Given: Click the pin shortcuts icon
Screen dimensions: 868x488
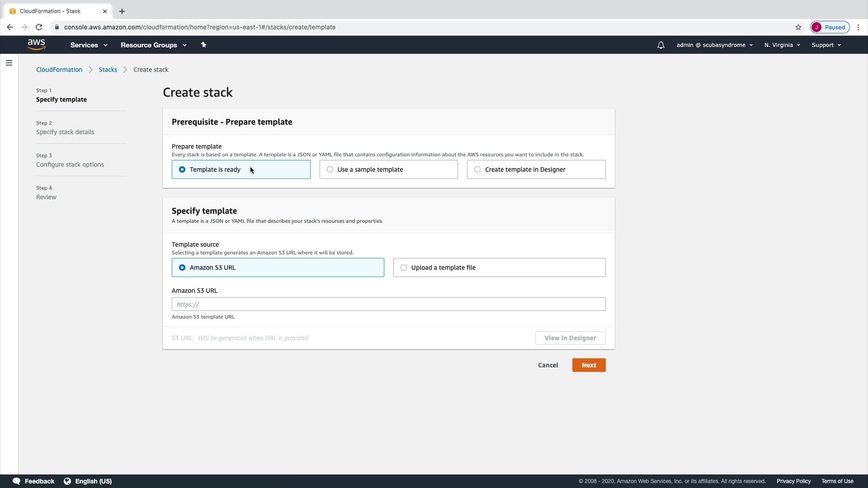Looking at the screenshot, I should click(203, 45).
